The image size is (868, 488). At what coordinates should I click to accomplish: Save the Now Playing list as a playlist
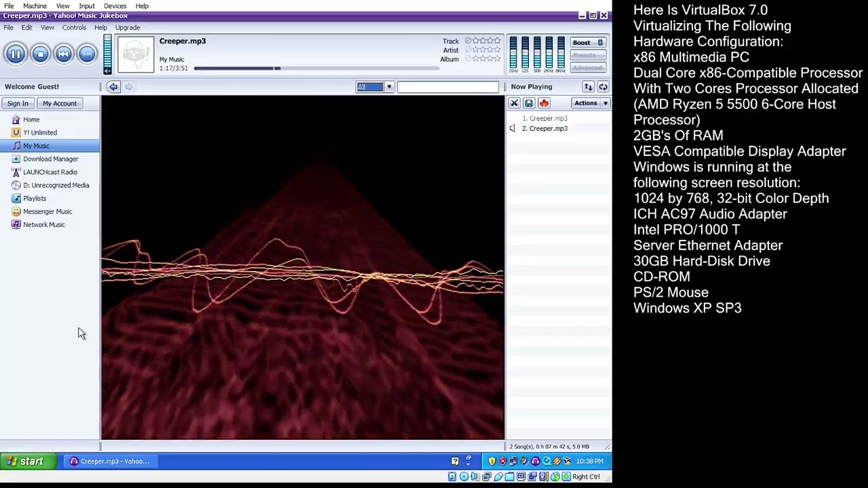pos(529,103)
